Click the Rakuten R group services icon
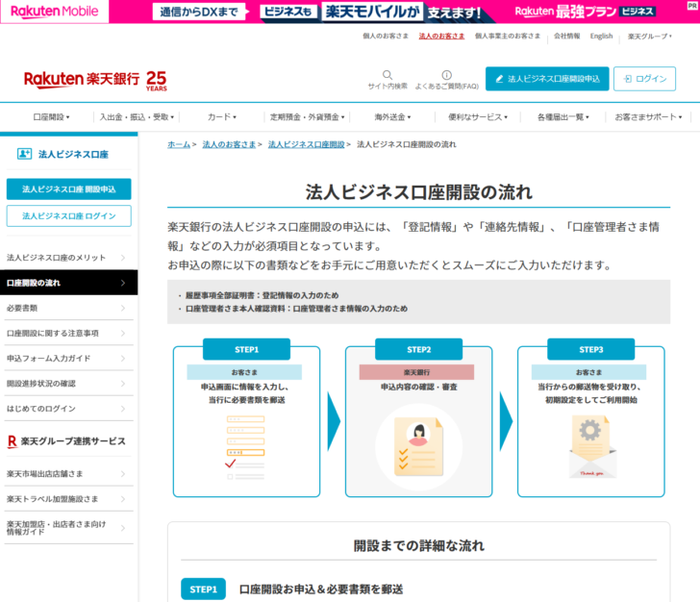This screenshot has height=602, width=700. 12,441
